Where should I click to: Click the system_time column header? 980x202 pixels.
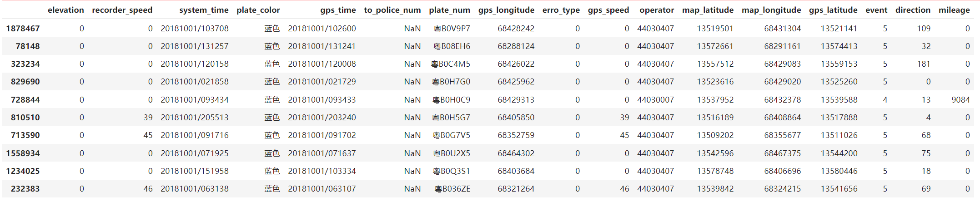[x=204, y=10]
